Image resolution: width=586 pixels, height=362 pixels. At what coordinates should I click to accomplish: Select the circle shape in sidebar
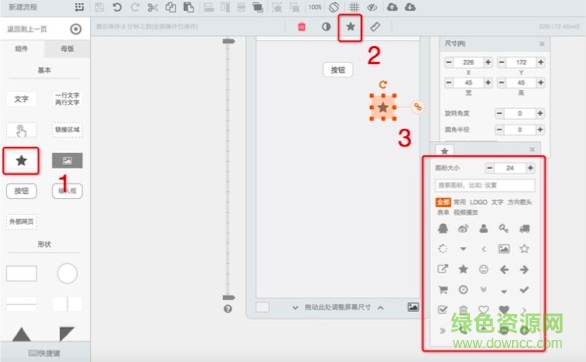[67, 273]
